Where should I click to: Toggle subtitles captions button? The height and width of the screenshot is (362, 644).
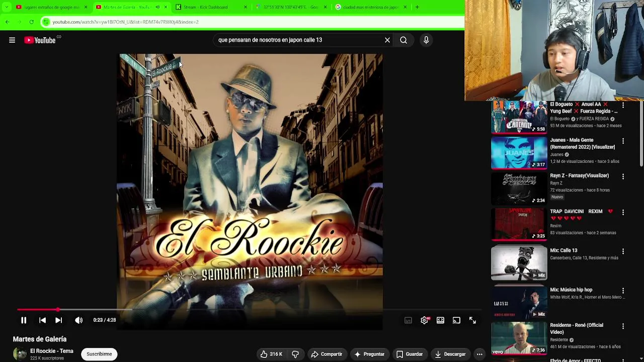point(408,320)
